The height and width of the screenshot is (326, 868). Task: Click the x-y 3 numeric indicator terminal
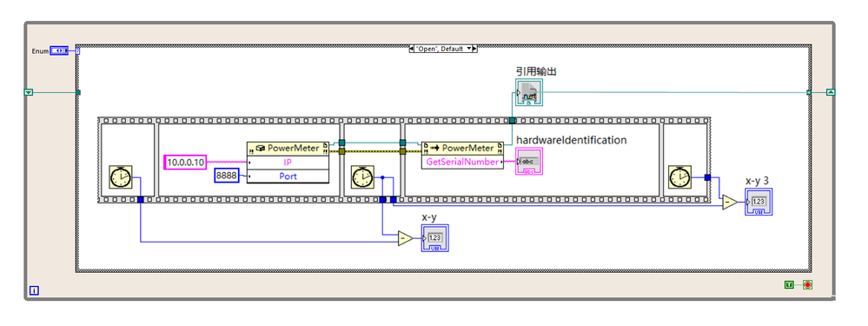click(759, 202)
